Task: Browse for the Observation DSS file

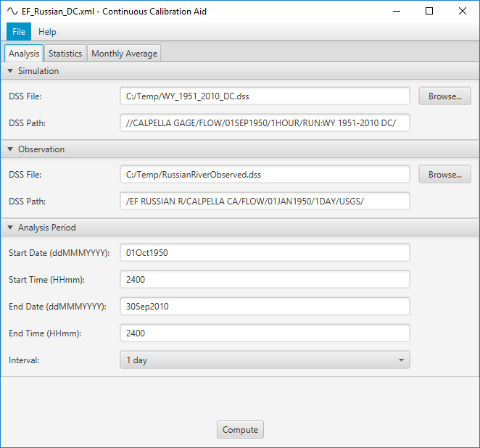Action: (x=444, y=175)
